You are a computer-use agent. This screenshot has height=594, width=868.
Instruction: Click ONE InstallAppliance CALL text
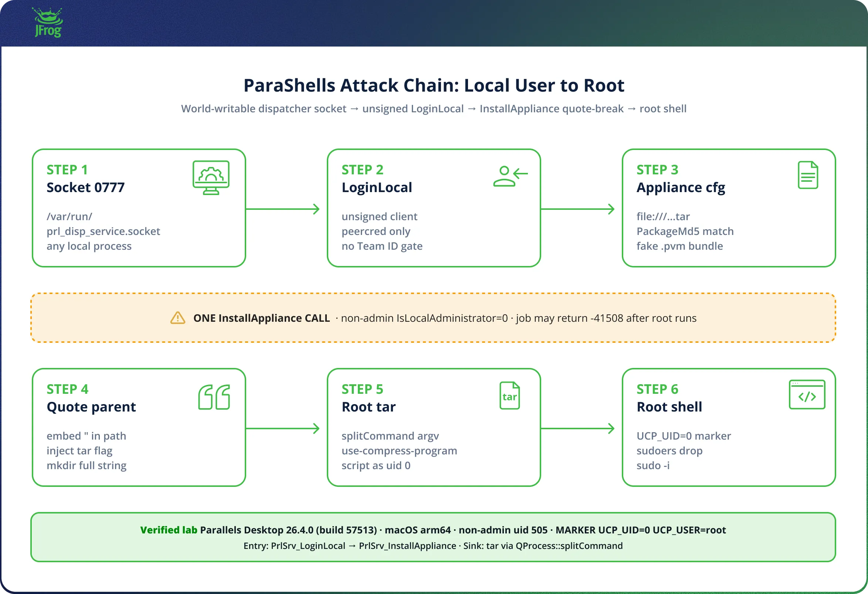(261, 318)
